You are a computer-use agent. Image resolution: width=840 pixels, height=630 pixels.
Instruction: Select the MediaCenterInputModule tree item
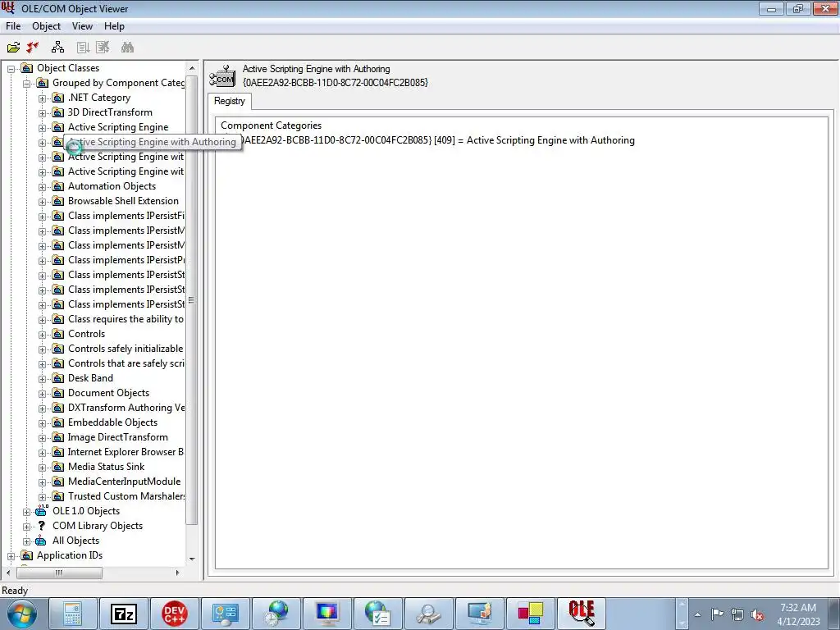click(x=125, y=482)
